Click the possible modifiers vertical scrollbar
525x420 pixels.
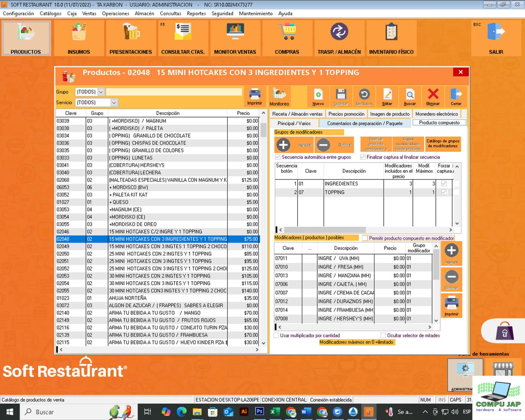436,283
